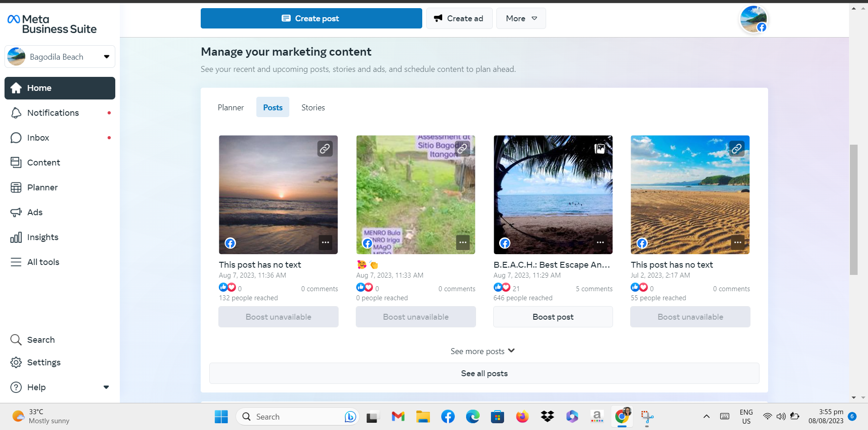Click '132 people reached' text
Image resolution: width=868 pixels, height=430 pixels.
pyautogui.click(x=248, y=298)
